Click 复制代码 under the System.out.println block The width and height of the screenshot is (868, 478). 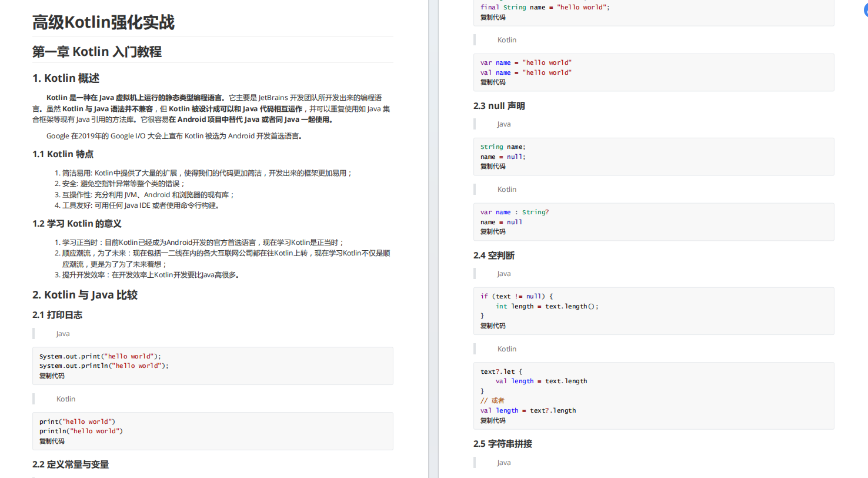click(52, 376)
